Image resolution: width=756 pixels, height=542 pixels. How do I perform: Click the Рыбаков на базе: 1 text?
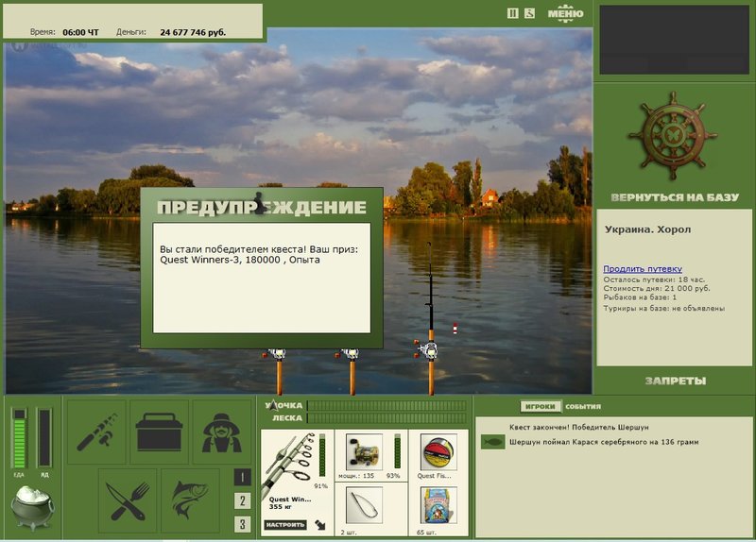[x=640, y=297]
